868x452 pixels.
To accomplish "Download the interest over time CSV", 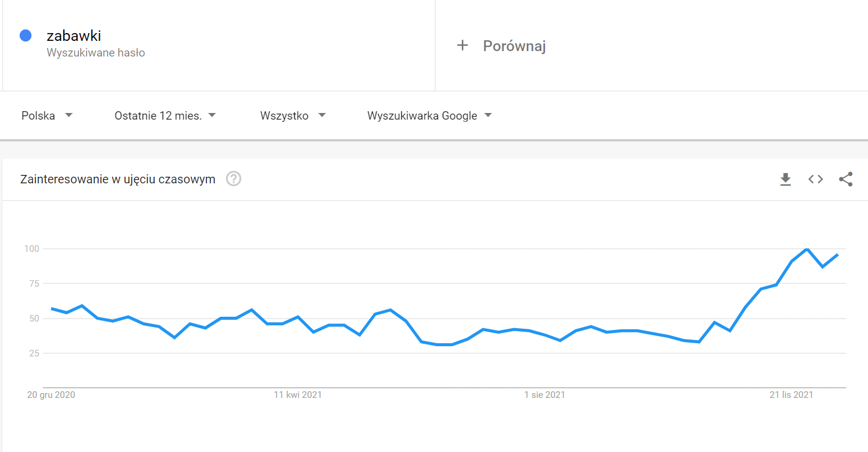I will pyautogui.click(x=785, y=179).
